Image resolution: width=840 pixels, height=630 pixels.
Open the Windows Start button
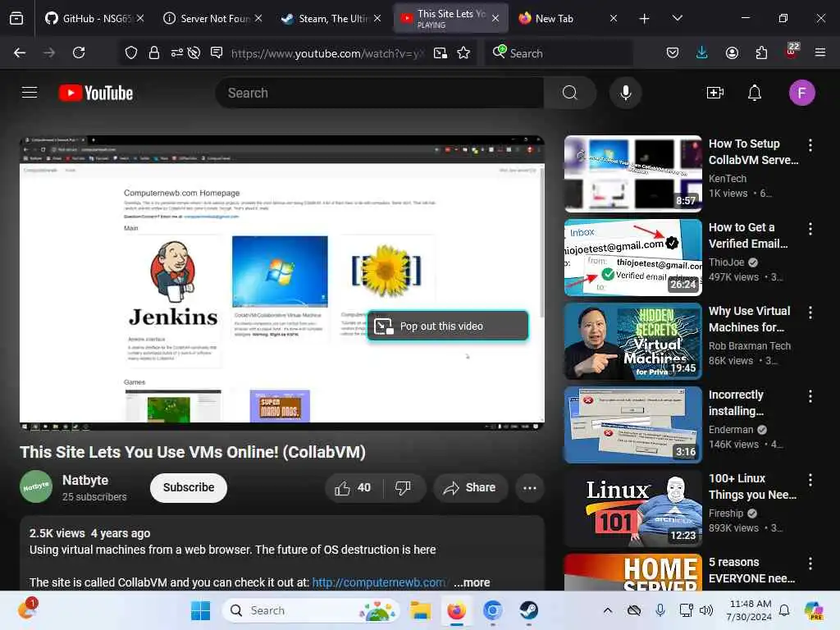click(x=200, y=610)
